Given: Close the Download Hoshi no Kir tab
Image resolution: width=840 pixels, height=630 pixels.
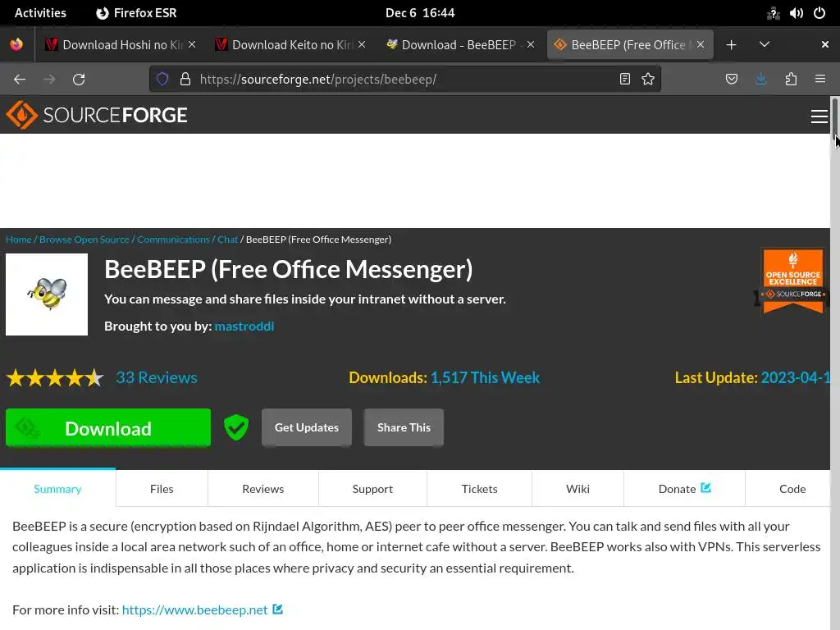Looking at the screenshot, I should coord(192,44).
